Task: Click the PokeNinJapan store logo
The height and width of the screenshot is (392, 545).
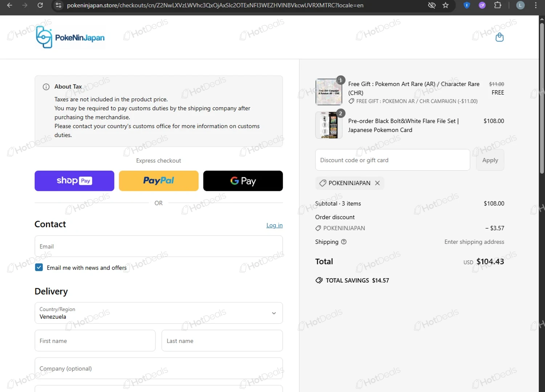Action: point(70,37)
